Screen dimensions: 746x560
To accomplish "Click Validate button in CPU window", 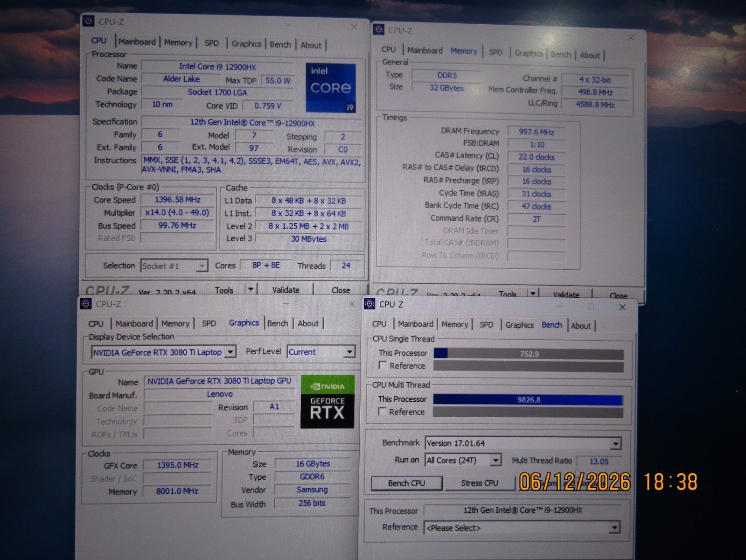I will [286, 290].
